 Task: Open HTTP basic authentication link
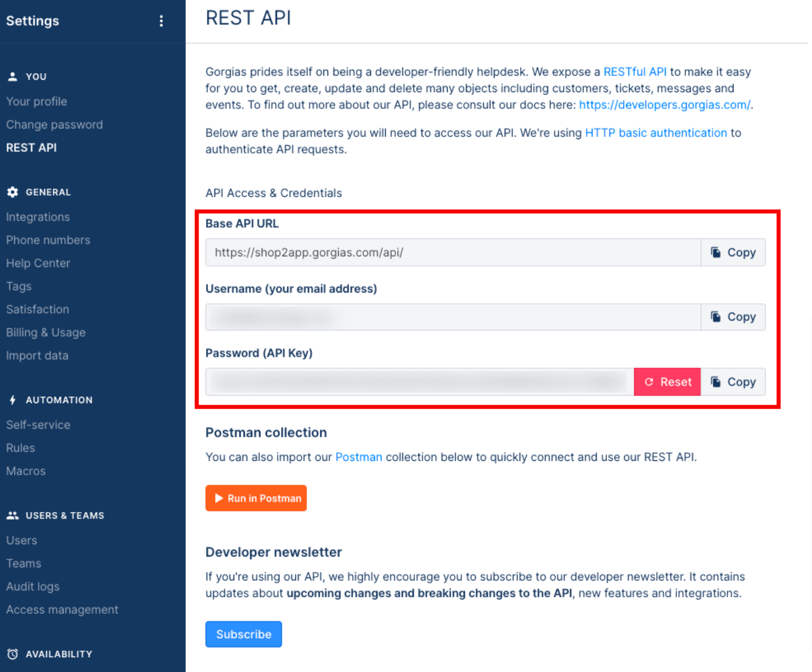[656, 133]
